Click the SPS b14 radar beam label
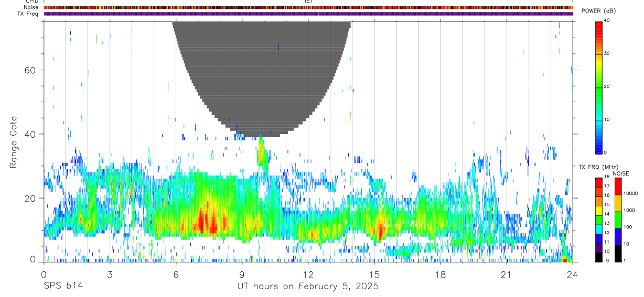644x297 pixels. (62, 286)
